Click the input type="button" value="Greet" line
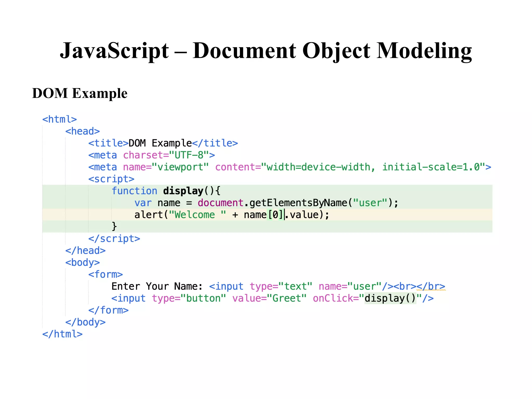This screenshot has width=532, height=399. 272,298
